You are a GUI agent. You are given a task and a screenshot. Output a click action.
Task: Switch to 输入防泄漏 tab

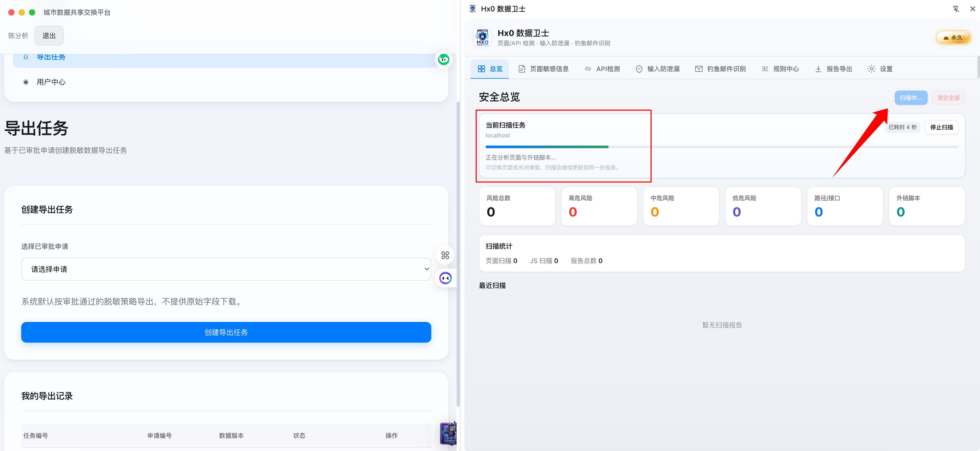pyautogui.click(x=657, y=69)
